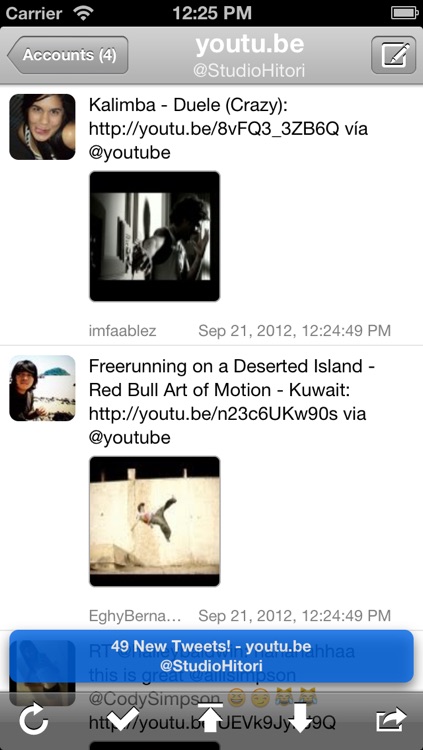Viewport: 423px width, 750px height.
Task: Go back to Accounts (4)
Action: 67,55
